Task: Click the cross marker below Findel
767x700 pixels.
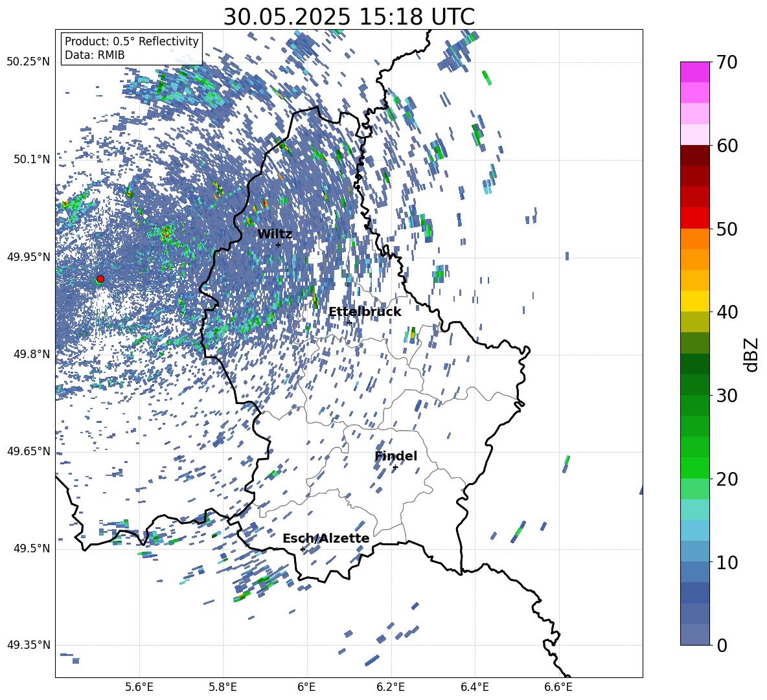Action: tap(395, 468)
